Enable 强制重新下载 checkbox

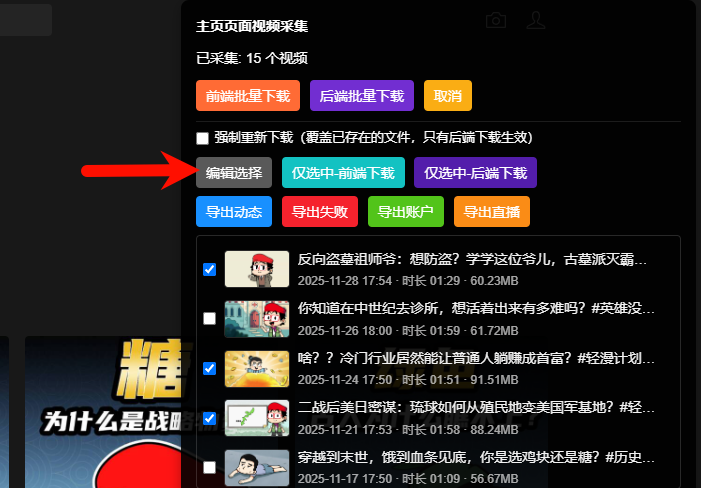[203, 138]
